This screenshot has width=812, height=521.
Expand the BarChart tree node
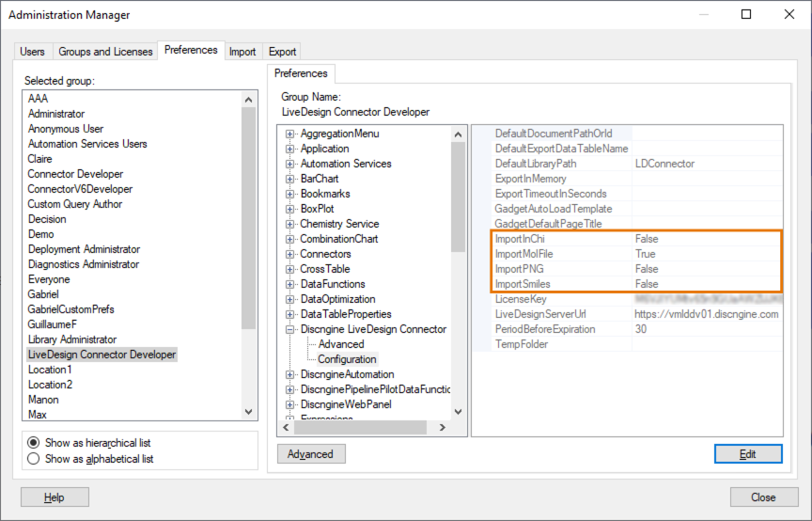(x=290, y=179)
